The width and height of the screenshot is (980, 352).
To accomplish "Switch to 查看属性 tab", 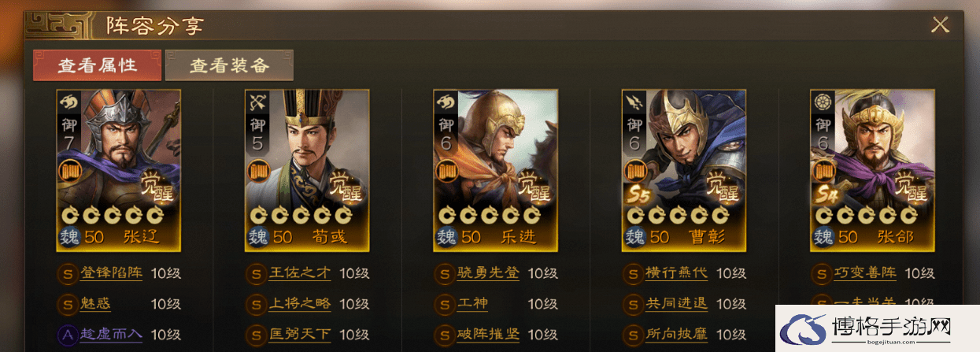I will [98, 66].
